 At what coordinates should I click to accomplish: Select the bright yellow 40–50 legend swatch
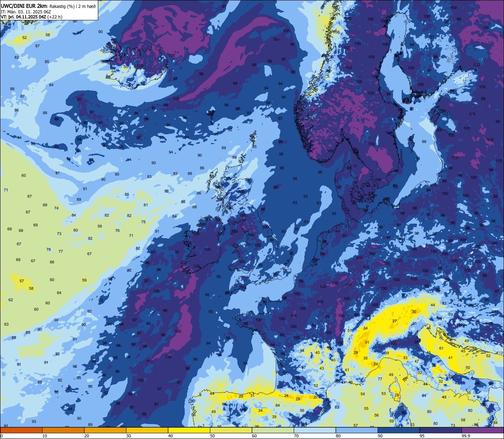point(189,430)
